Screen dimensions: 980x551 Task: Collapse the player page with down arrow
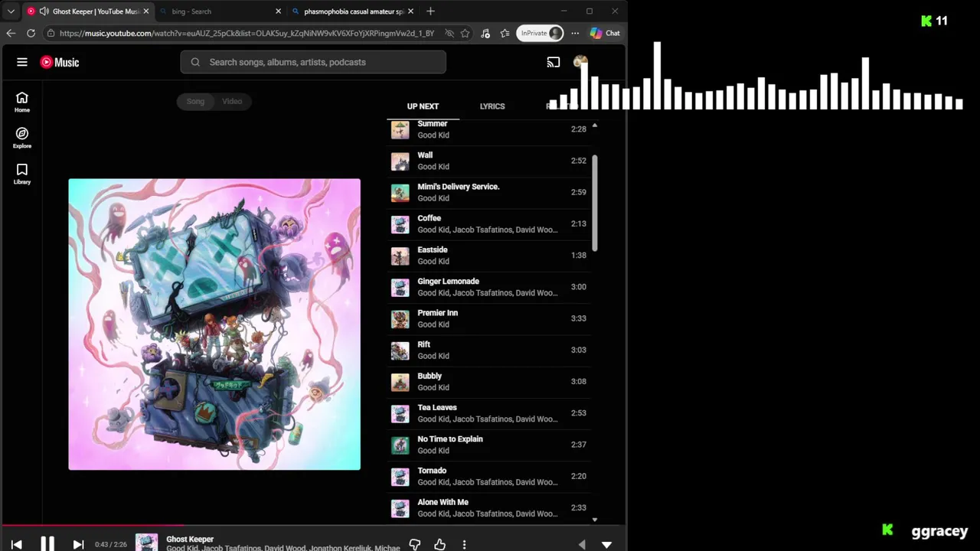coord(606,544)
